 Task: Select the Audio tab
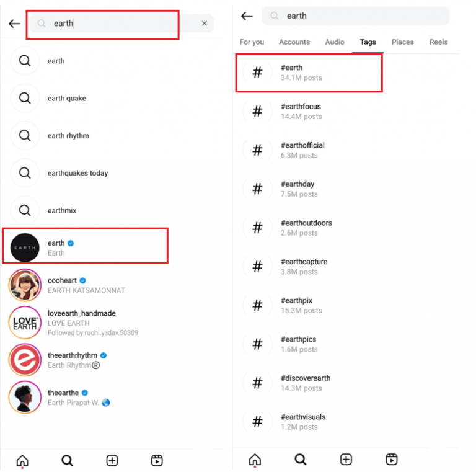click(x=335, y=42)
